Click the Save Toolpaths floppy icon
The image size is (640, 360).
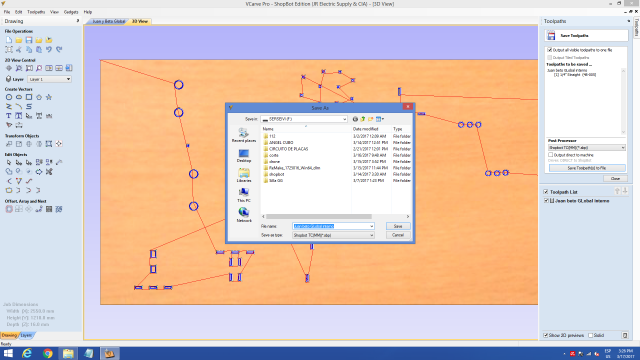tap(551, 36)
